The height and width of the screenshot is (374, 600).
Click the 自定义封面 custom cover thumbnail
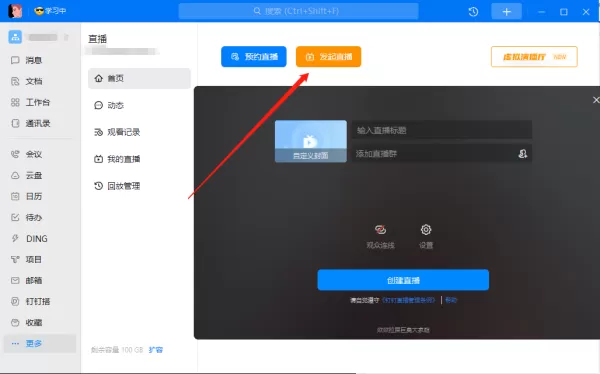click(311, 141)
